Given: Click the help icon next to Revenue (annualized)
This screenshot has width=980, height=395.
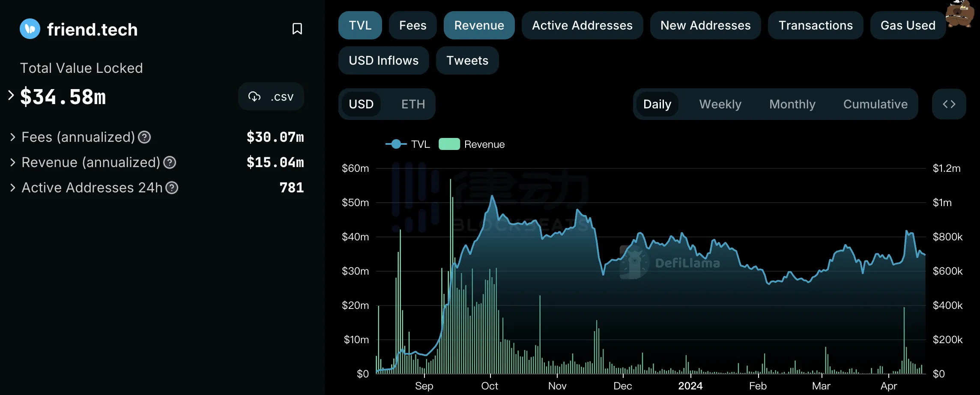Looking at the screenshot, I should click(170, 162).
